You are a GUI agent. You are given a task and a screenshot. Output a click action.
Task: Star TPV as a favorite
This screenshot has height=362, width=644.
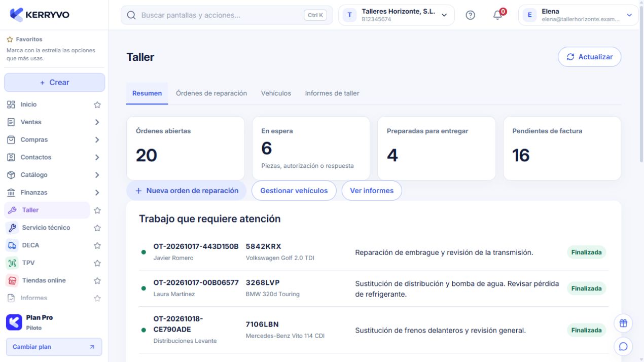(x=97, y=263)
